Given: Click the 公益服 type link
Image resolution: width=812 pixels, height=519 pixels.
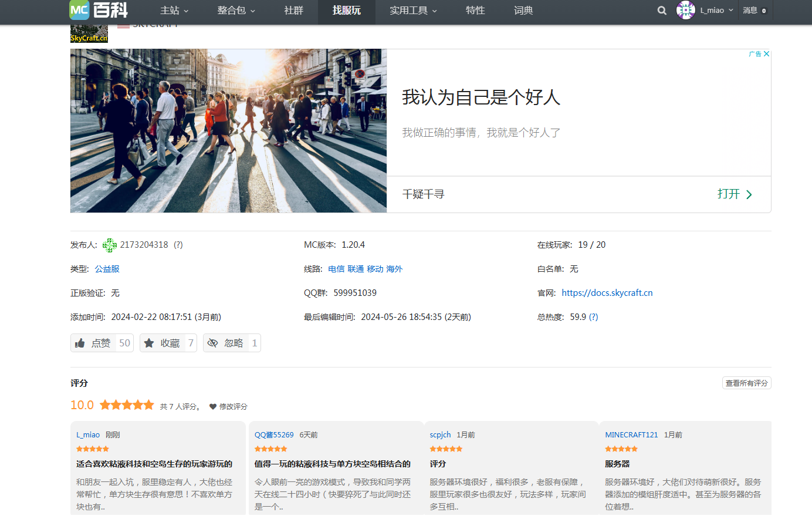Looking at the screenshot, I should (x=107, y=269).
